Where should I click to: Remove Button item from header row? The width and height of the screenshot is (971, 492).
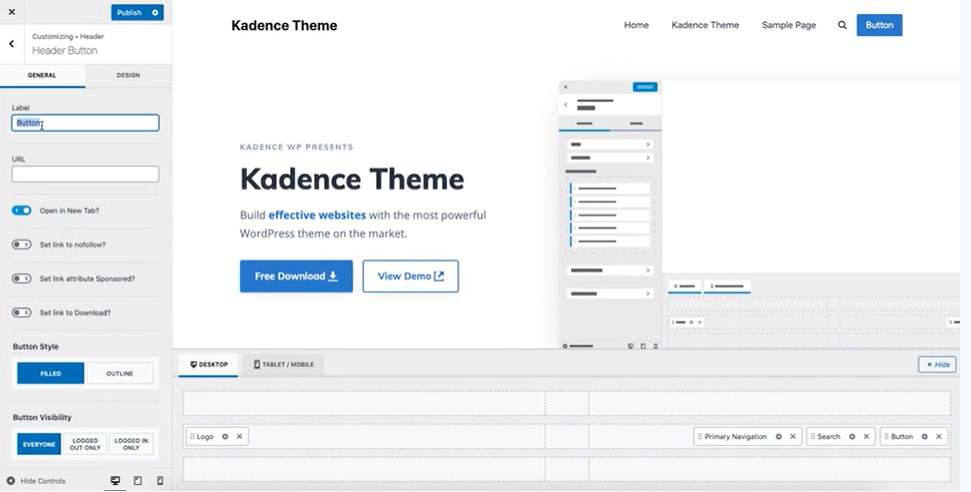click(939, 437)
